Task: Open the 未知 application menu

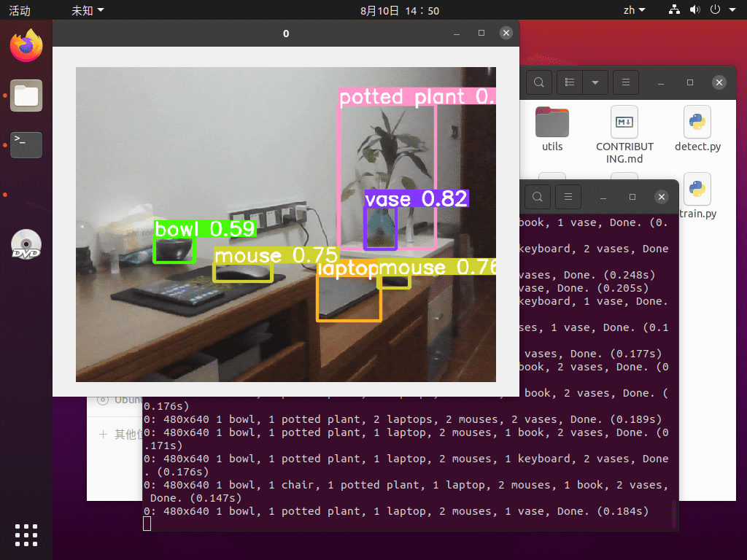Action: pos(88,10)
